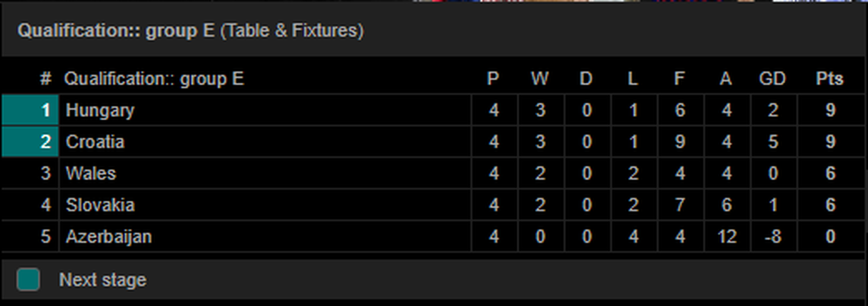Click the Next stage legend label
The image size is (868, 306).
point(103,280)
